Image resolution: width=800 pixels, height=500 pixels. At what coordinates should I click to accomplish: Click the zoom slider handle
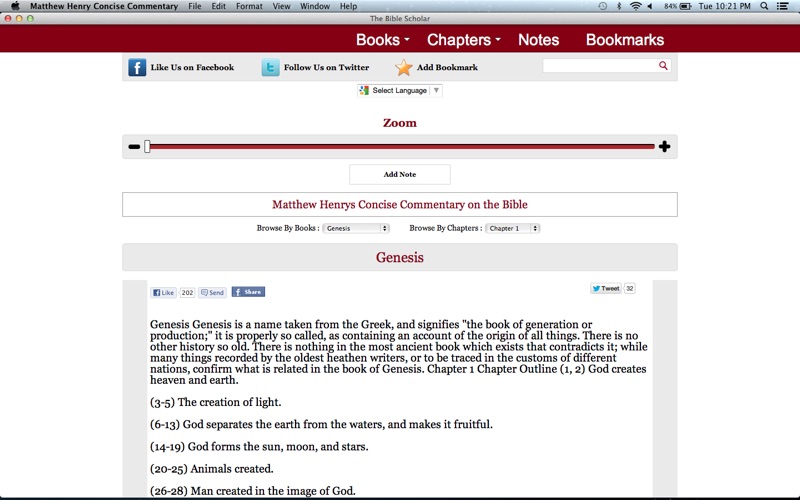(147, 147)
